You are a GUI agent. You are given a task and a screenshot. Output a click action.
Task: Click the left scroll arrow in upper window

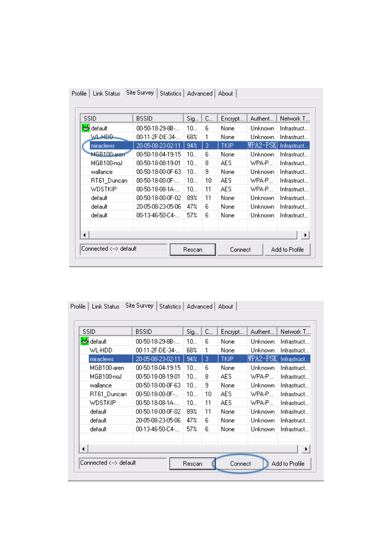pyautogui.click(x=85, y=235)
